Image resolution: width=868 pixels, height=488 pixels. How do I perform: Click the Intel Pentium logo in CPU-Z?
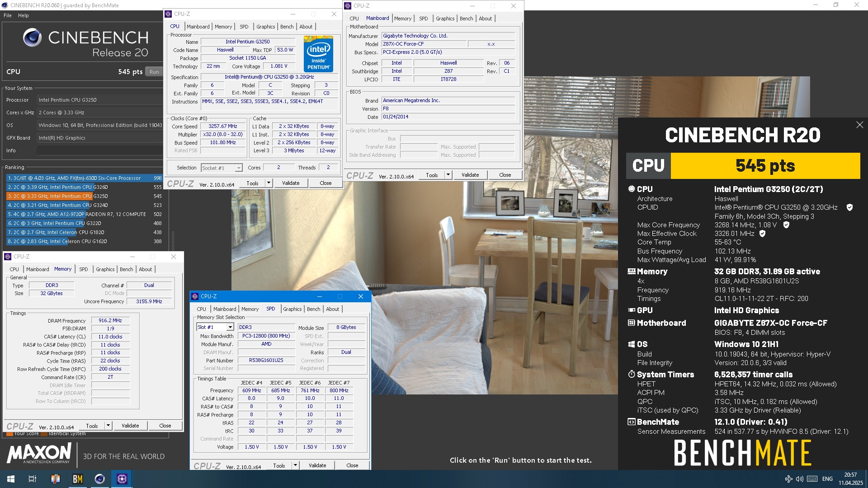click(x=318, y=54)
